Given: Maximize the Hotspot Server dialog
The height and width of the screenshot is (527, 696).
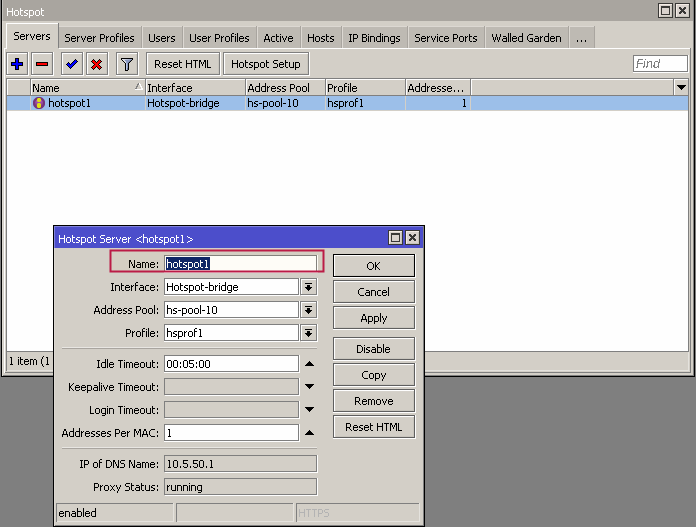Looking at the screenshot, I should pos(395,238).
